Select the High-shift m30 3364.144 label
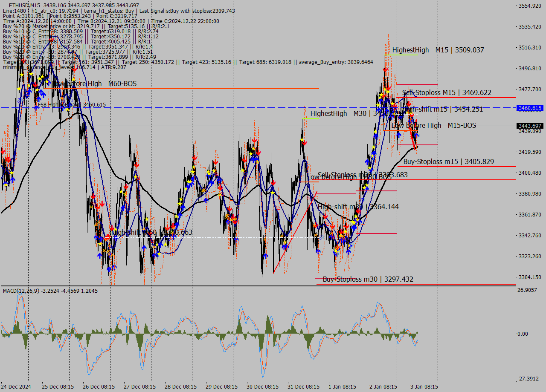This screenshot has height=392, width=546. tap(358, 207)
